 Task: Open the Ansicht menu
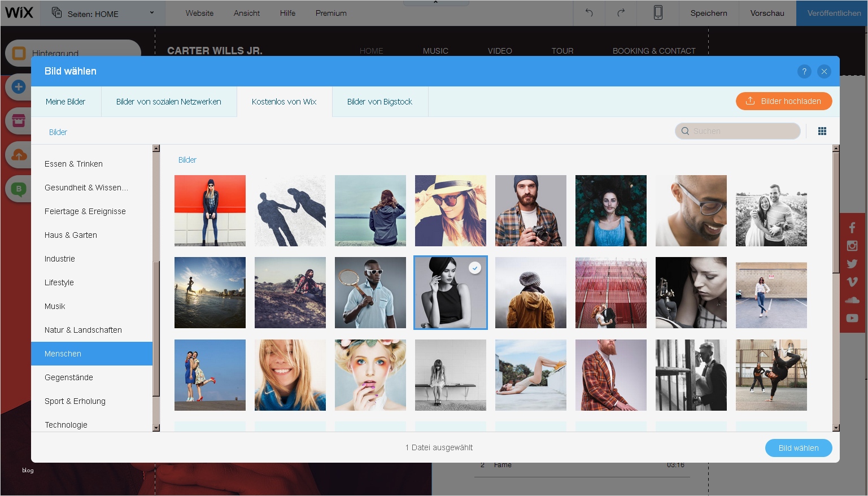(247, 13)
